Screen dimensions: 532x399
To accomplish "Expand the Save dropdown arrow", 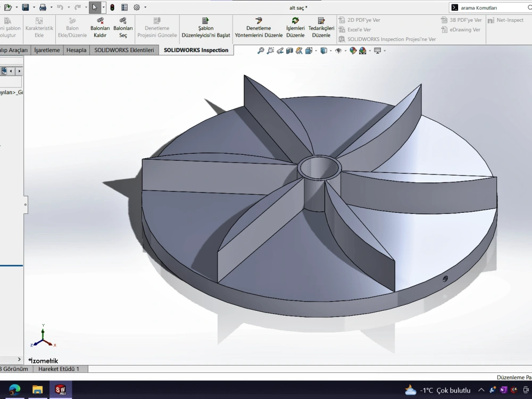I will [34, 7].
